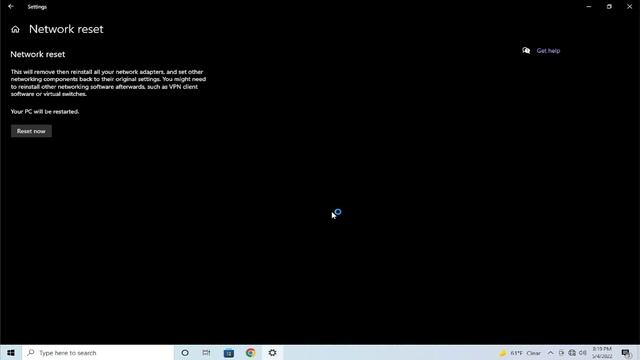Return to Settings home via house icon
Screen dimensions: 640x360
15,29
